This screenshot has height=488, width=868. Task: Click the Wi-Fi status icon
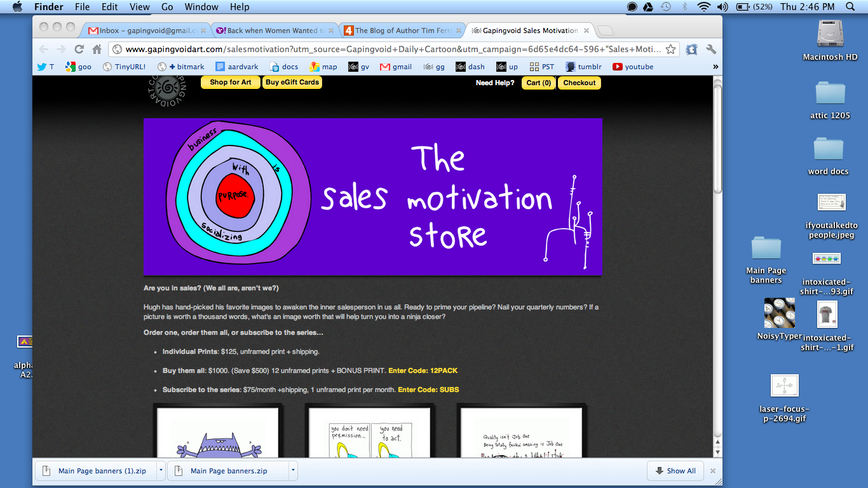(703, 7)
